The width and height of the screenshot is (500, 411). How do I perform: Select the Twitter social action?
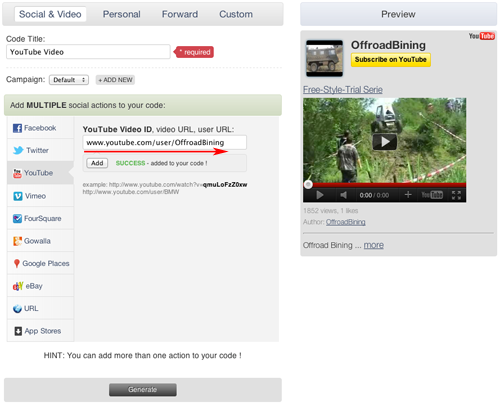pyautogui.click(x=40, y=150)
